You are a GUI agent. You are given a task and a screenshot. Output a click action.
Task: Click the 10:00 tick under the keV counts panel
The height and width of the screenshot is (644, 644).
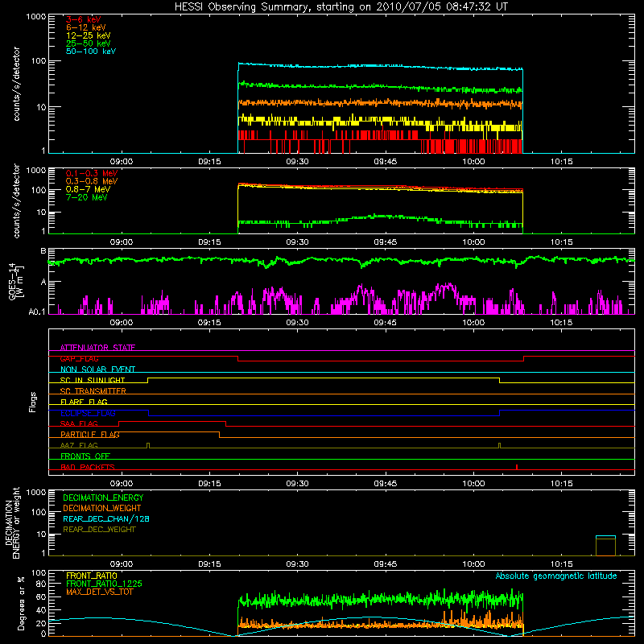click(473, 162)
